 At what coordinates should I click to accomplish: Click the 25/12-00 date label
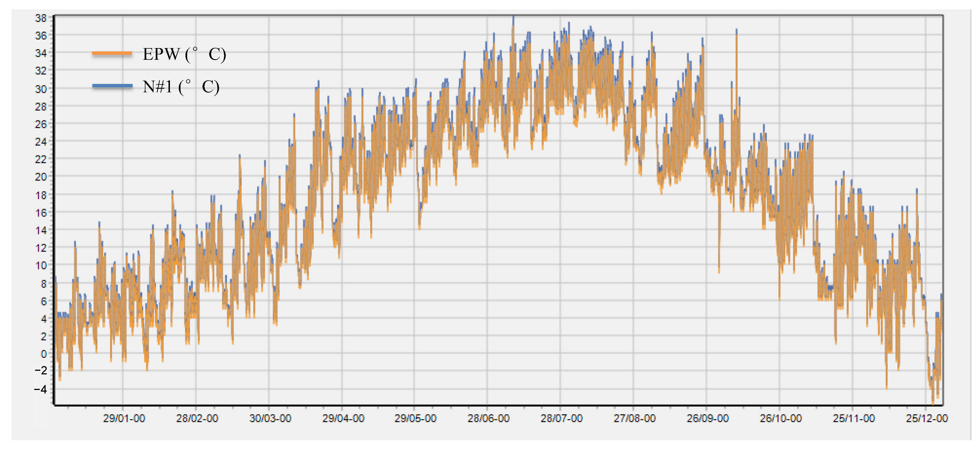(x=927, y=418)
